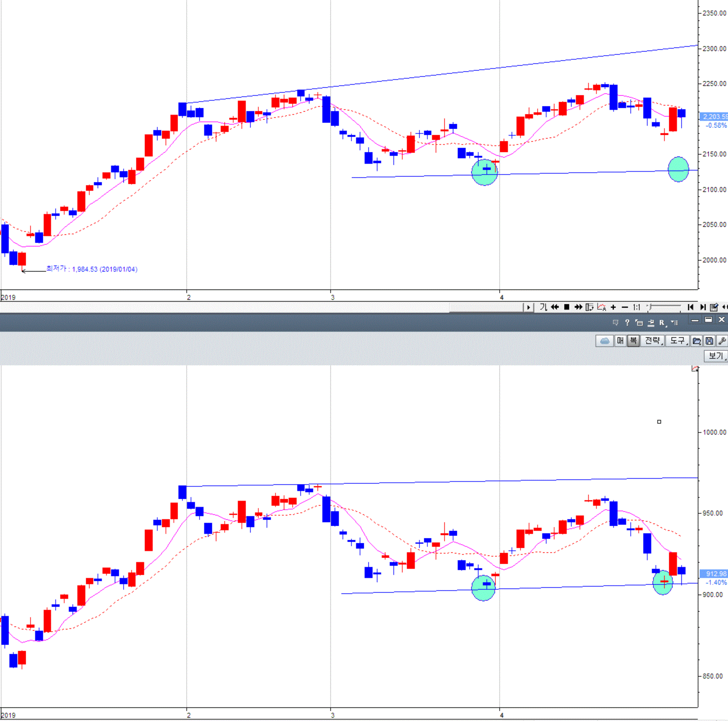Maximize the chart window

point(708,320)
